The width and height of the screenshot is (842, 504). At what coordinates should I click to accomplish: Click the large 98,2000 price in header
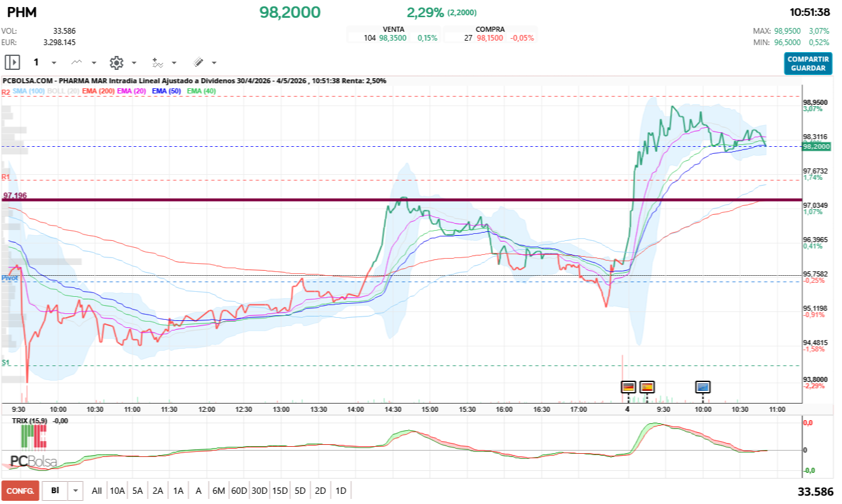coord(290,12)
